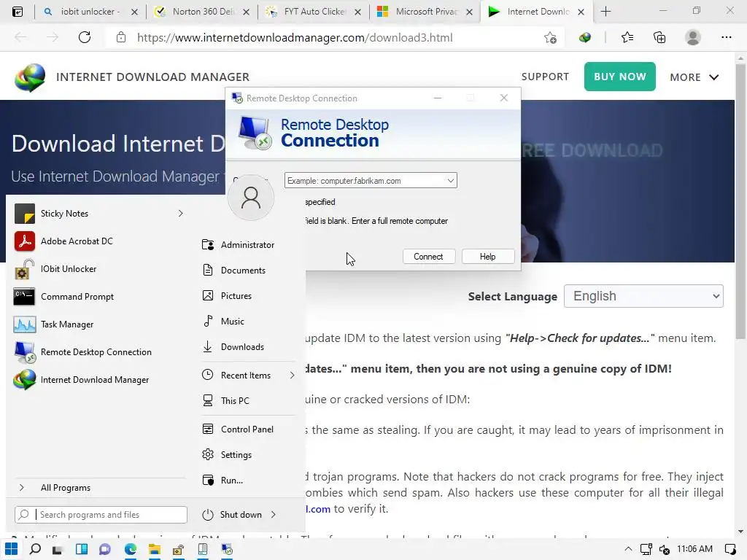
Task: Open the Select Language dropdown
Action: pyautogui.click(x=643, y=296)
